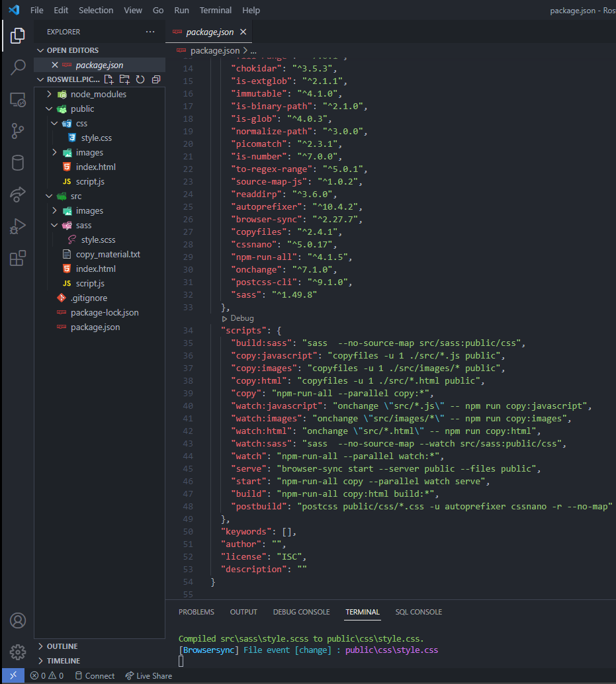Image resolution: width=616 pixels, height=684 pixels.
Task: Click Live Share in status bar
Action: [x=148, y=676]
